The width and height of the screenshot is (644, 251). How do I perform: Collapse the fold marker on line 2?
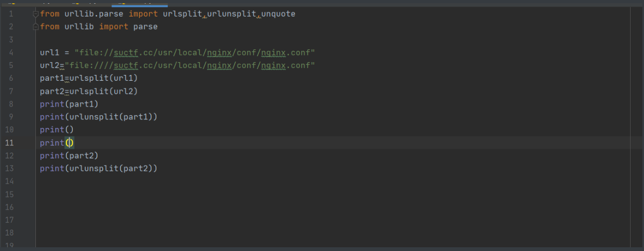[x=35, y=27]
